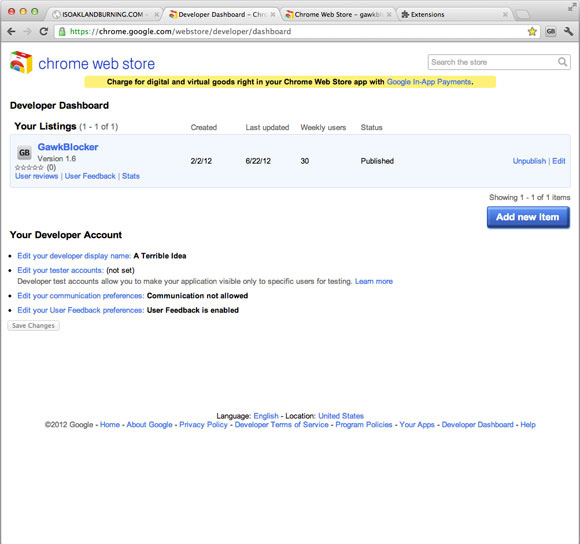Click the Weekly users column header
Screen dimensions: 580x544
point(323,128)
